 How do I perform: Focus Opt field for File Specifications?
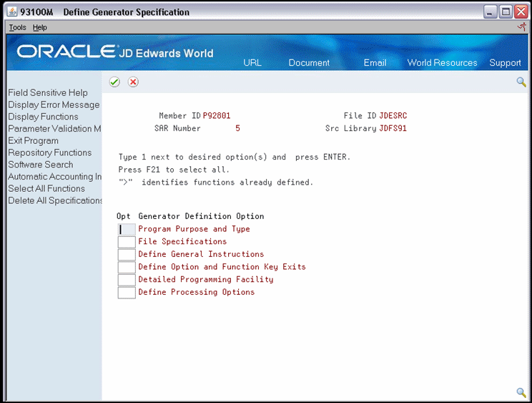[x=127, y=242]
